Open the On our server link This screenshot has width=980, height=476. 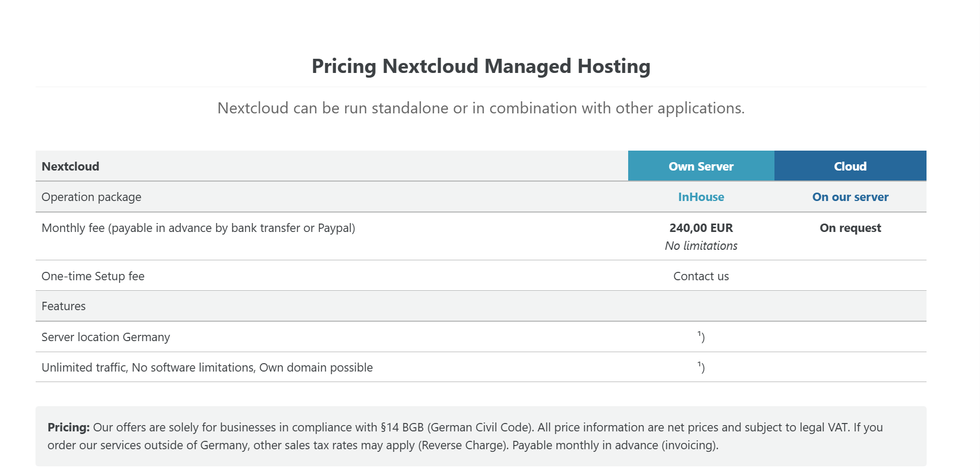pos(850,197)
